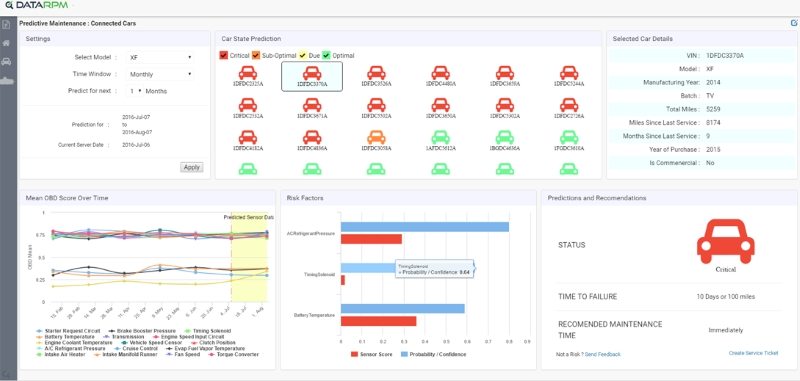Click the BatteryTemperature red sensor score bar
This screenshot has width=800, height=381.
tap(379, 321)
